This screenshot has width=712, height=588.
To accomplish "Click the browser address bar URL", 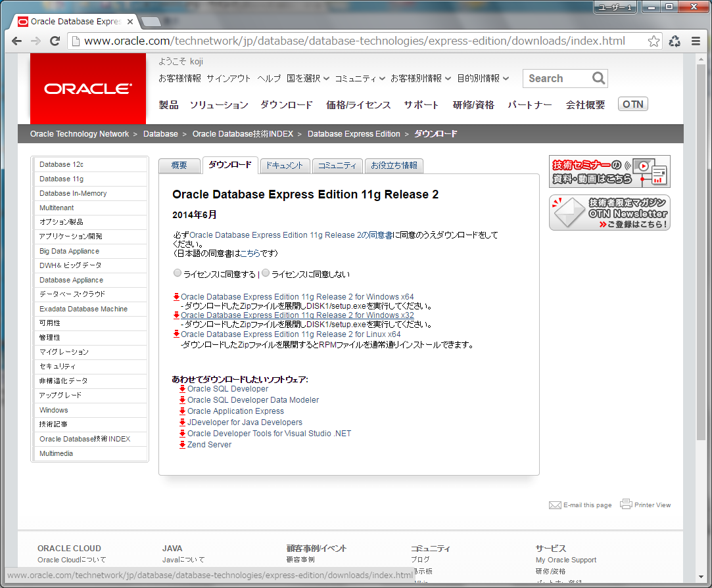I will point(354,41).
